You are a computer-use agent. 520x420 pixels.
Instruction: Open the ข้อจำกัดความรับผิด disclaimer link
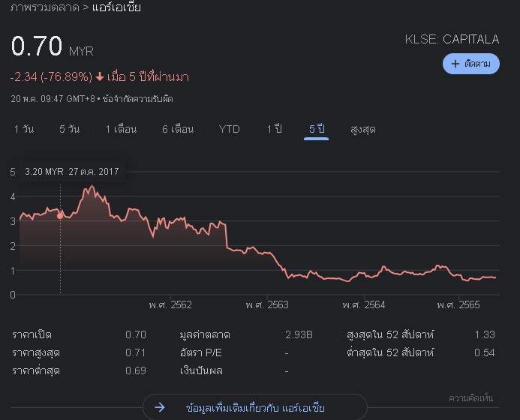click(137, 99)
